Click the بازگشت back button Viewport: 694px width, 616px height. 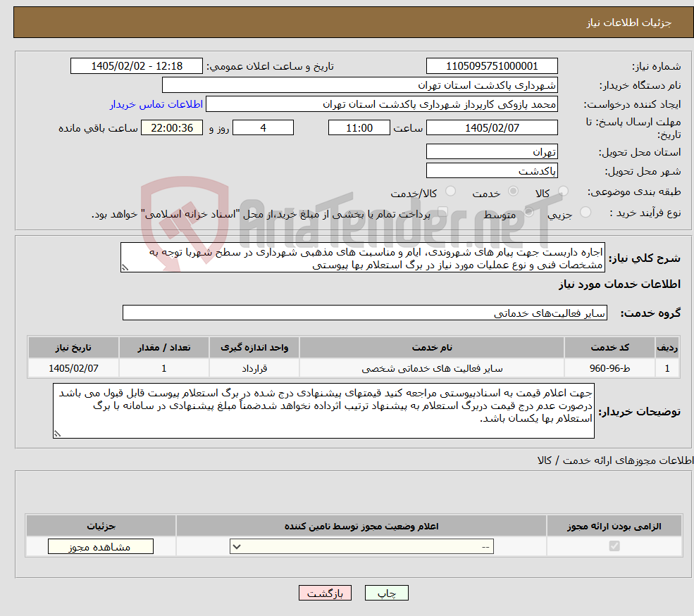[x=325, y=593]
